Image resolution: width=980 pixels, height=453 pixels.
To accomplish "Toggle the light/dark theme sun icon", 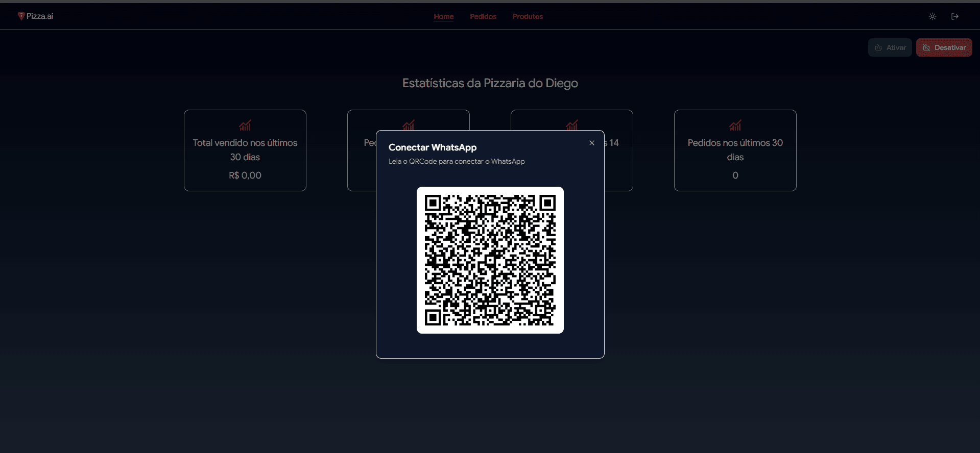I will (x=933, y=16).
